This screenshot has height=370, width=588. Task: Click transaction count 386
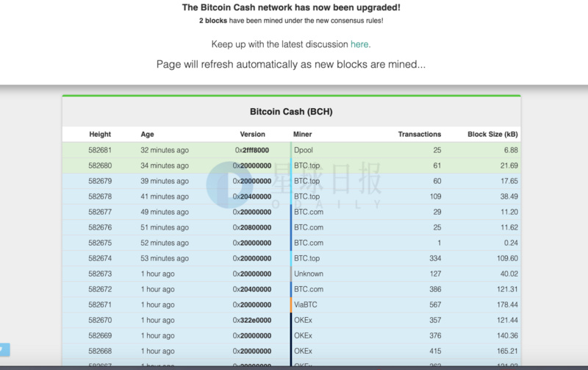click(435, 289)
